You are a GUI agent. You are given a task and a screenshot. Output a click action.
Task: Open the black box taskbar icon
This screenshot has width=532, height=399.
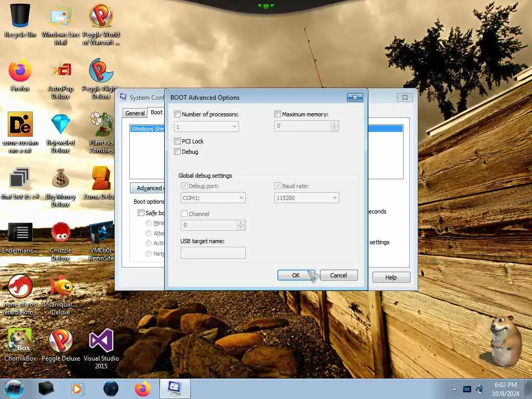[46, 389]
